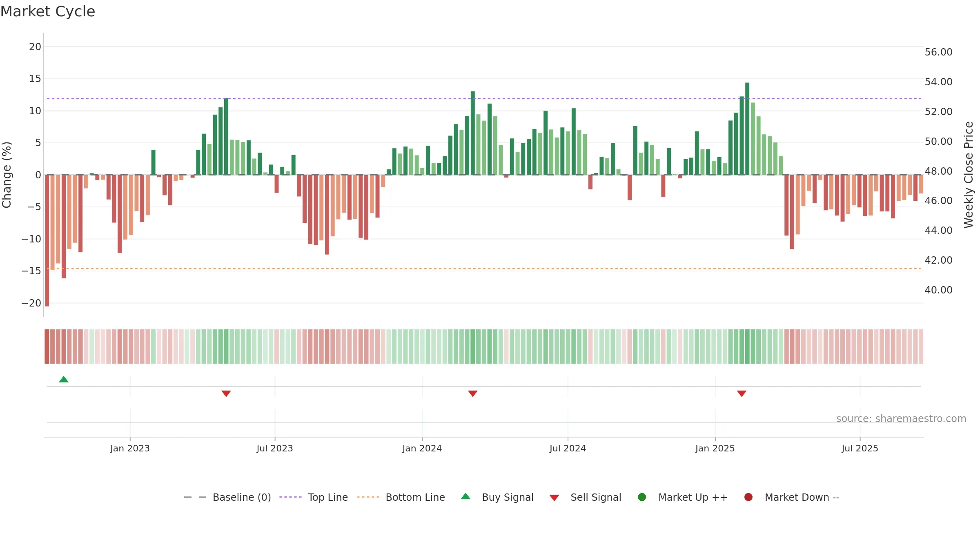Click the Jul 2025 axis label

tap(860, 448)
